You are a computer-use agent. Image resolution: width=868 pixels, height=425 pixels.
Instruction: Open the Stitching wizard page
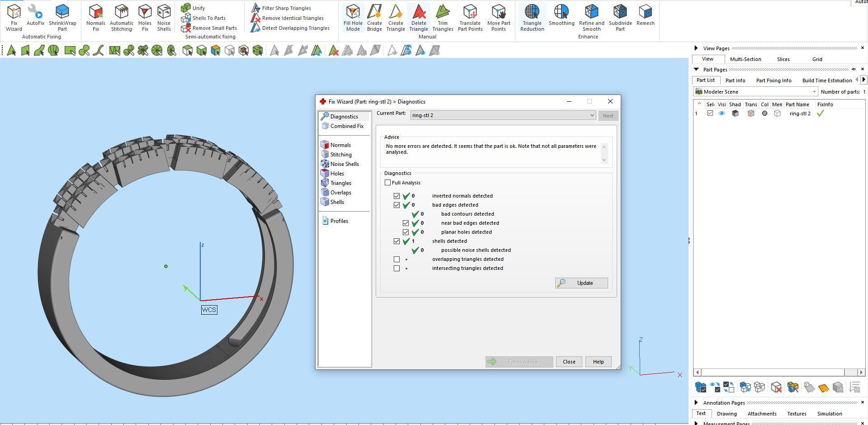(x=336, y=155)
